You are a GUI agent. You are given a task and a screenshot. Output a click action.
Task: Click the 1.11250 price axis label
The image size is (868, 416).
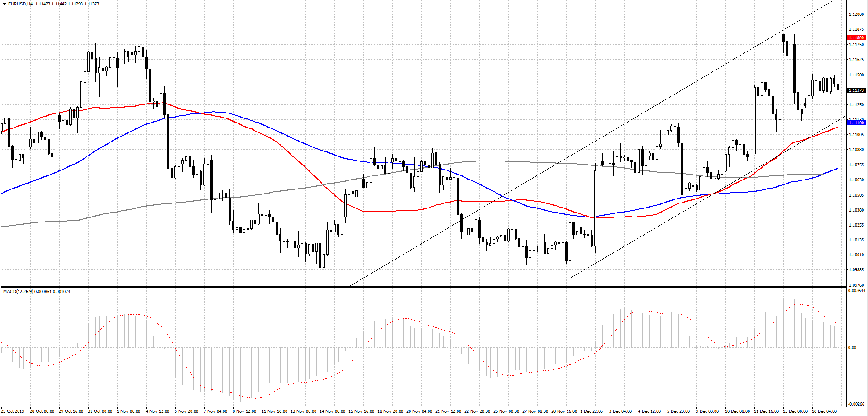pos(857,105)
